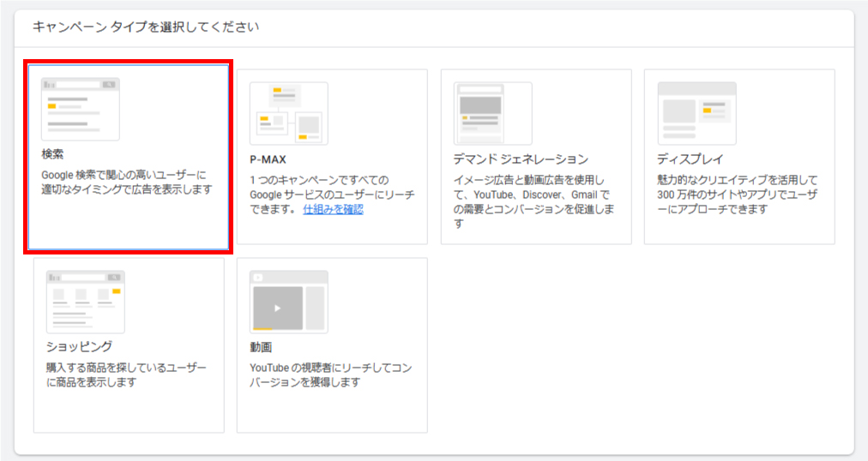The height and width of the screenshot is (461, 868).
Task: Click the デマンド ジェネレーション illustration icon
Action: pos(492,113)
